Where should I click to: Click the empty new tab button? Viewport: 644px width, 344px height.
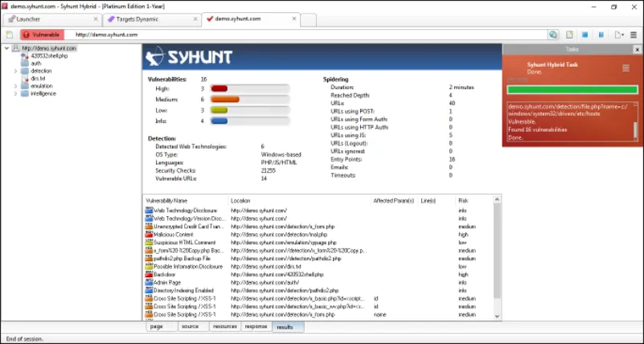(308, 20)
